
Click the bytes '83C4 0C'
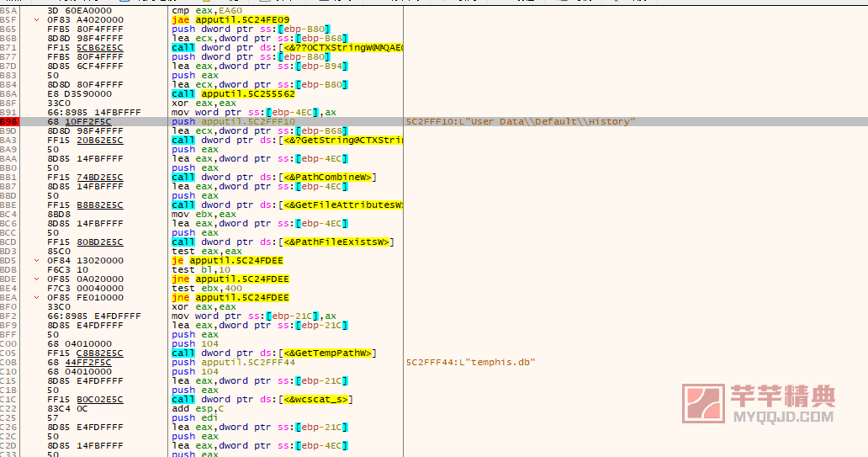67,409
